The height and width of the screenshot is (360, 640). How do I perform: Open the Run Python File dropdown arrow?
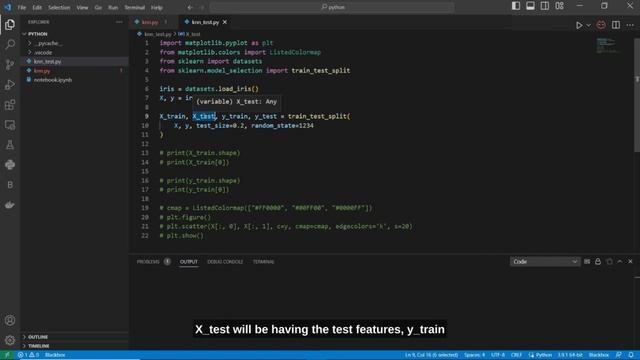[589, 25]
